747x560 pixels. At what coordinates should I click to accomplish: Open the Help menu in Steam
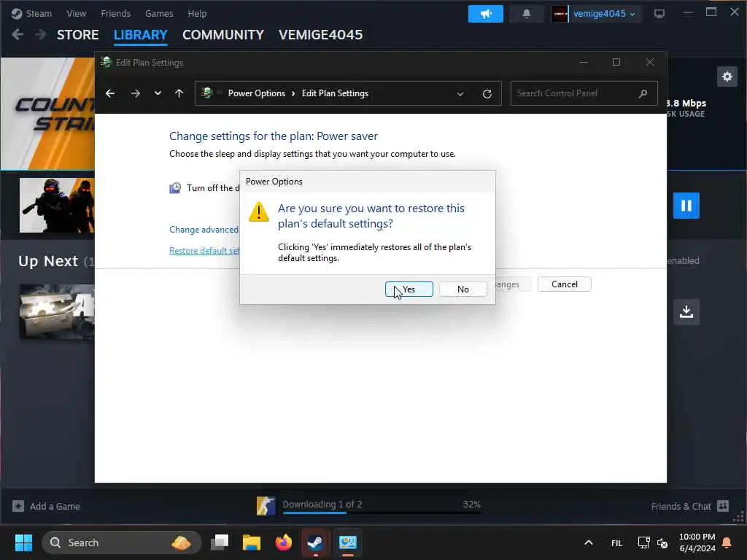197,13
